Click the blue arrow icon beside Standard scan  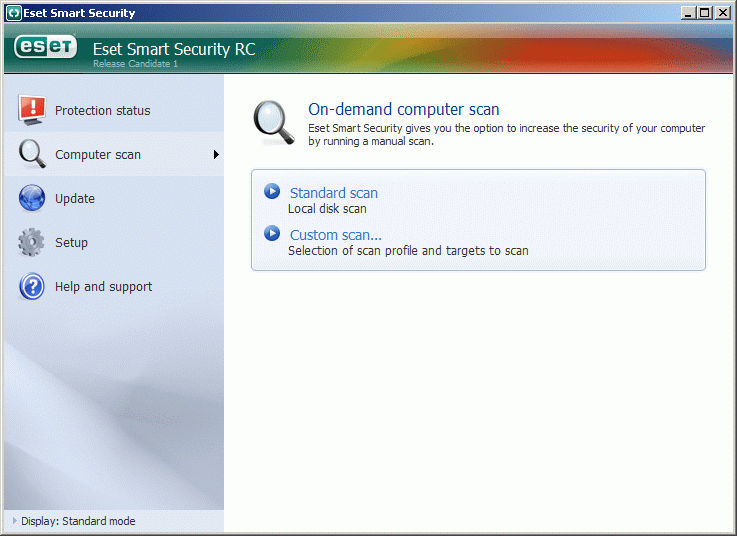(271, 191)
